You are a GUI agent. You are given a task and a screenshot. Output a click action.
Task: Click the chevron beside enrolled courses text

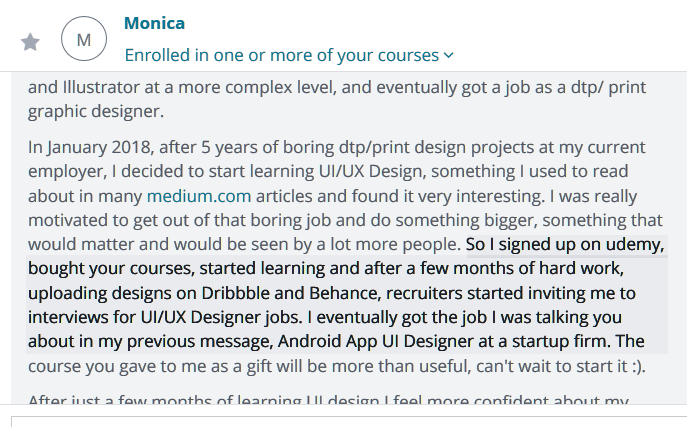(449, 56)
